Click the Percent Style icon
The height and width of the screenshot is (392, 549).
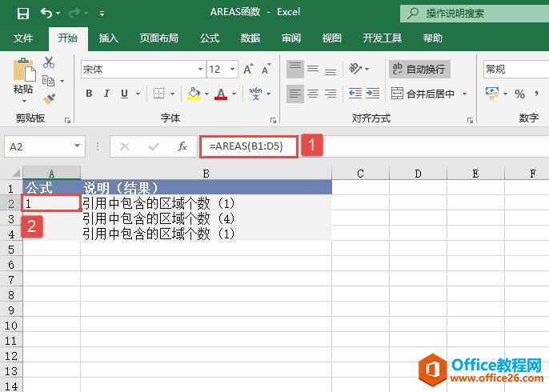point(519,94)
